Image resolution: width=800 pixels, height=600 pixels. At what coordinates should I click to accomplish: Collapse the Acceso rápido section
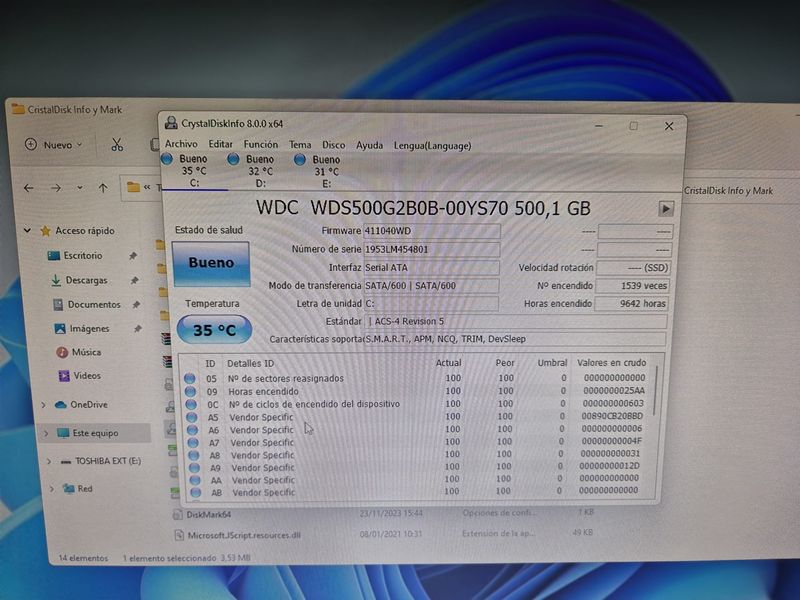27,231
